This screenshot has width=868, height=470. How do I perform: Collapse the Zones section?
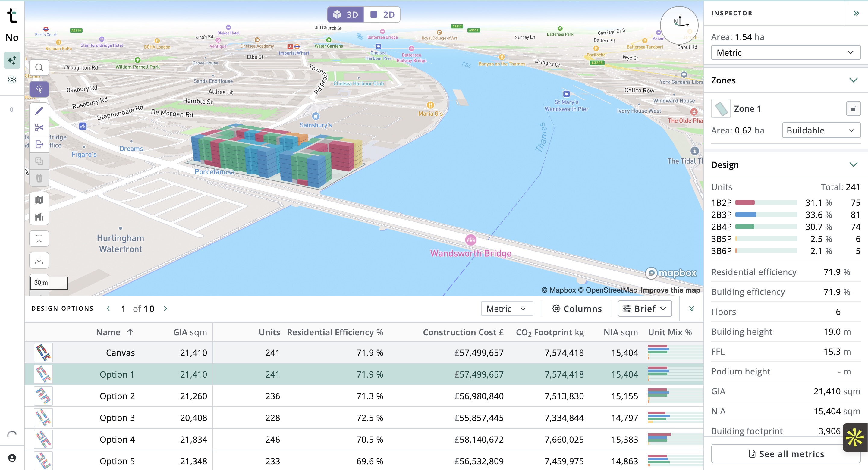coord(853,80)
